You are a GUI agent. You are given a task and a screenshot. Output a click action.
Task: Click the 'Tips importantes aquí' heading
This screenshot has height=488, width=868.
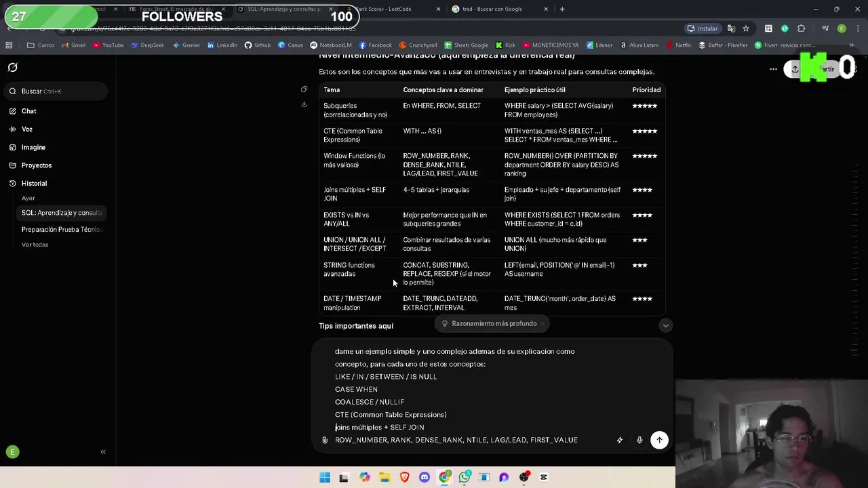[x=356, y=326]
